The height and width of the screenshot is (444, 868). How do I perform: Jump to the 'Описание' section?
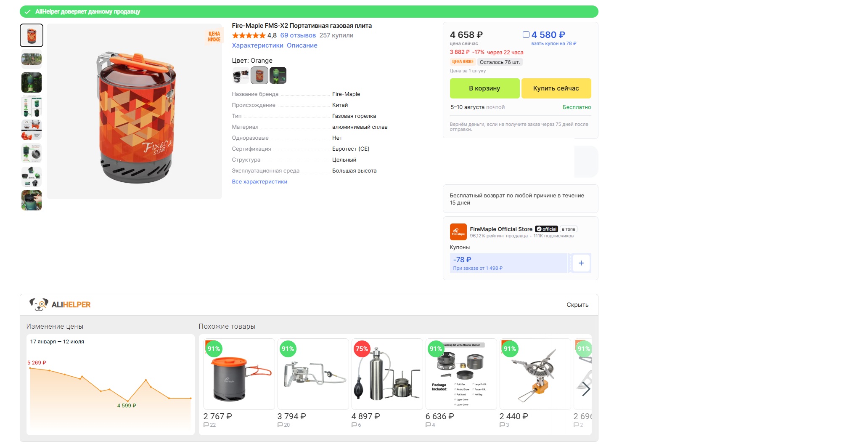pyautogui.click(x=302, y=45)
